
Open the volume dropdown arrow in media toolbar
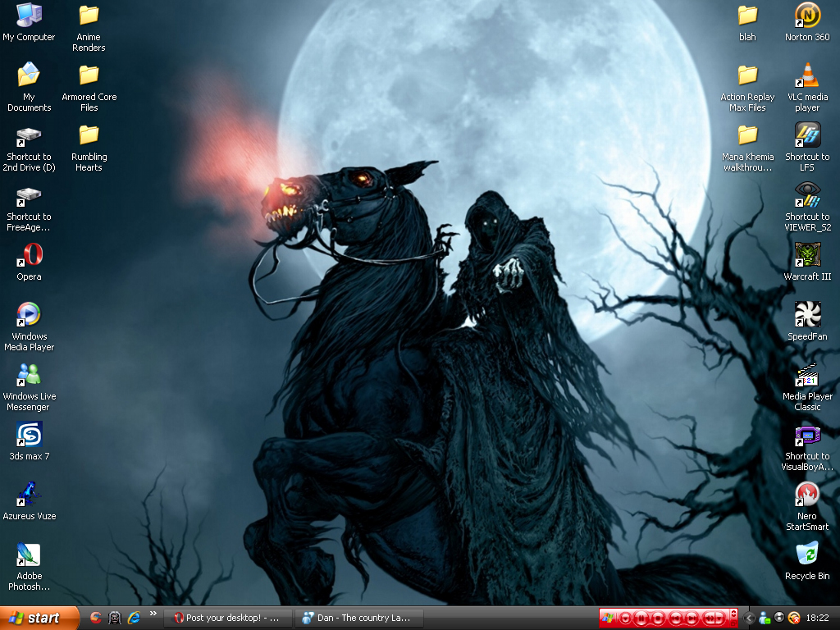click(719, 619)
